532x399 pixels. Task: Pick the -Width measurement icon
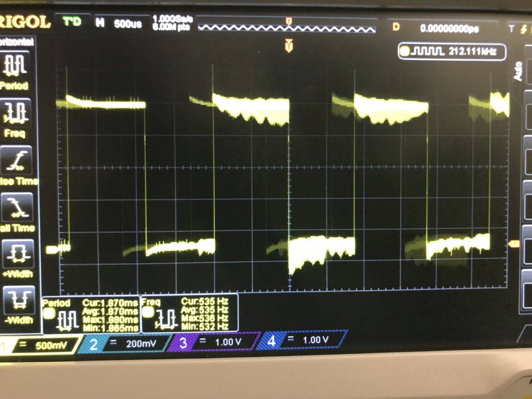click(x=20, y=300)
